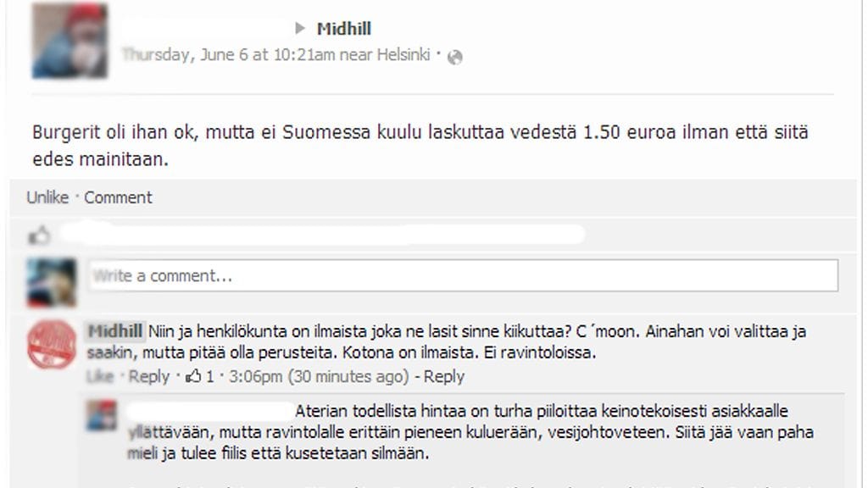Viewport: 868px width, 488px height.
Task: Click your avatar beside the comment box
Action: click(x=52, y=281)
